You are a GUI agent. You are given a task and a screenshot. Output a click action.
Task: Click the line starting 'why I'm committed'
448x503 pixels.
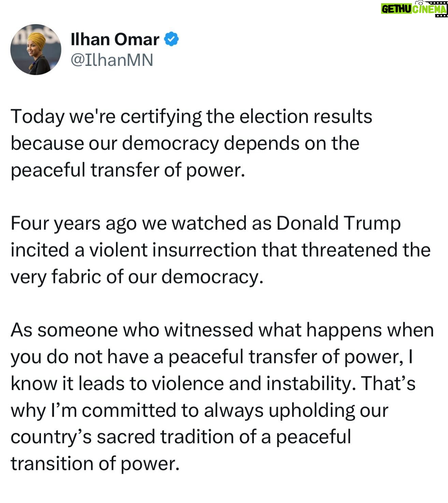[x=200, y=411]
